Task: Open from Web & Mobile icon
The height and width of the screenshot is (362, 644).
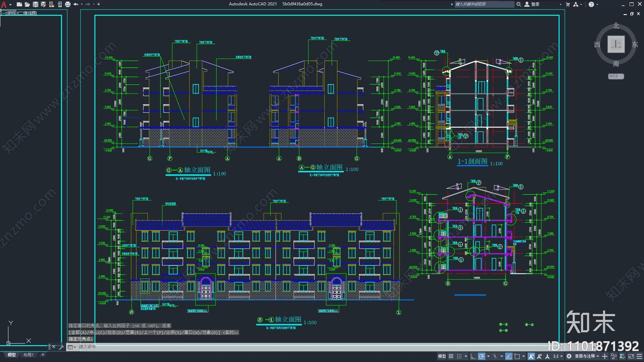Action: [52, 4]
